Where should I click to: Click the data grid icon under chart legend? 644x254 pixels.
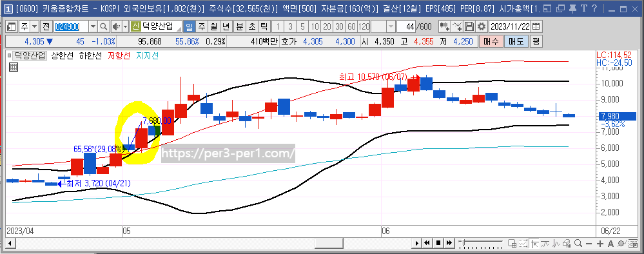[13, 68]
